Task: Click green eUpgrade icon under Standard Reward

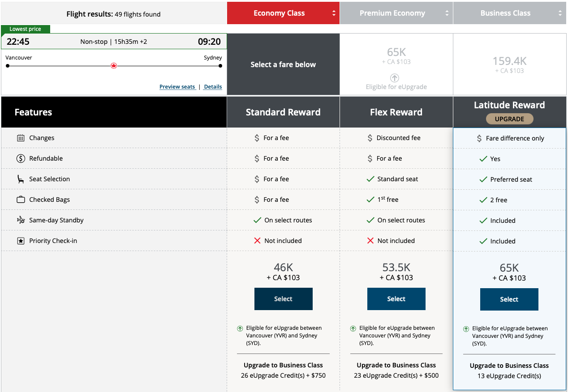Action: point(240,328)
